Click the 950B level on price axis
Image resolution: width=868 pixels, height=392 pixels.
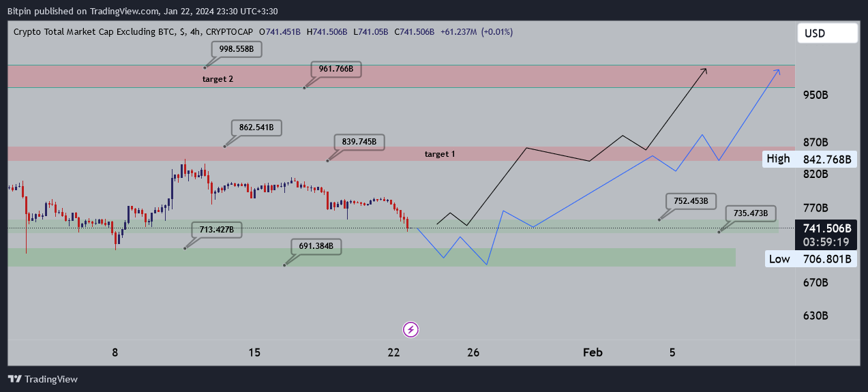[815, 94]
